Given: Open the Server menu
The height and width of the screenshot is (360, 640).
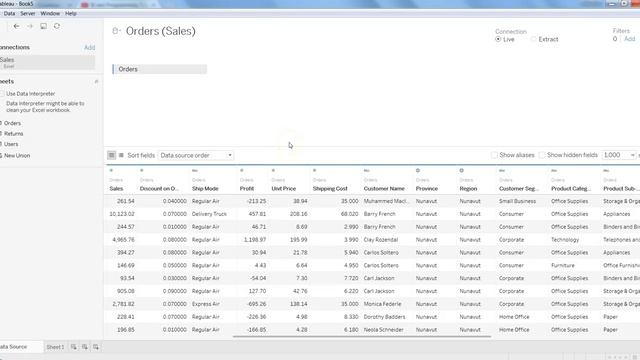Looking at the screenshot, I should click(28, 13).
